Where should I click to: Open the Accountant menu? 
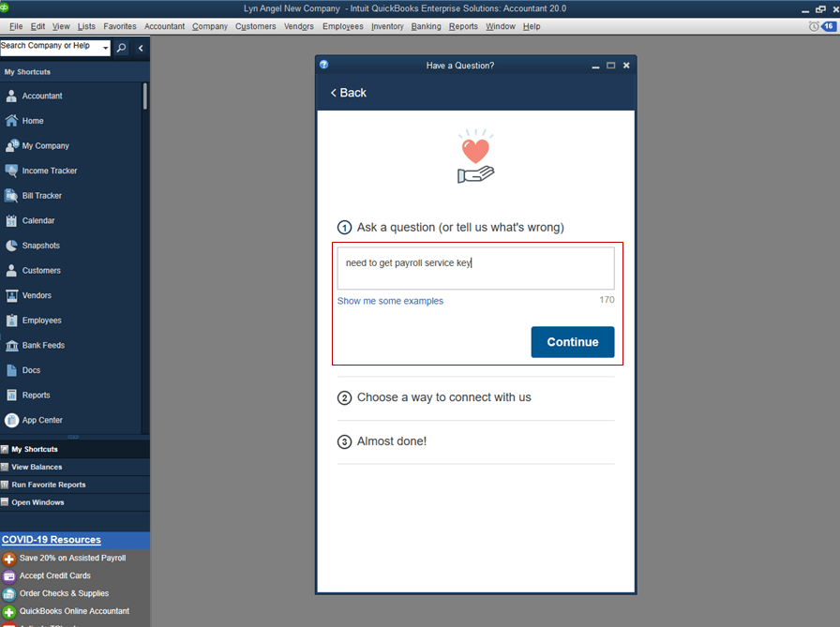164,26
